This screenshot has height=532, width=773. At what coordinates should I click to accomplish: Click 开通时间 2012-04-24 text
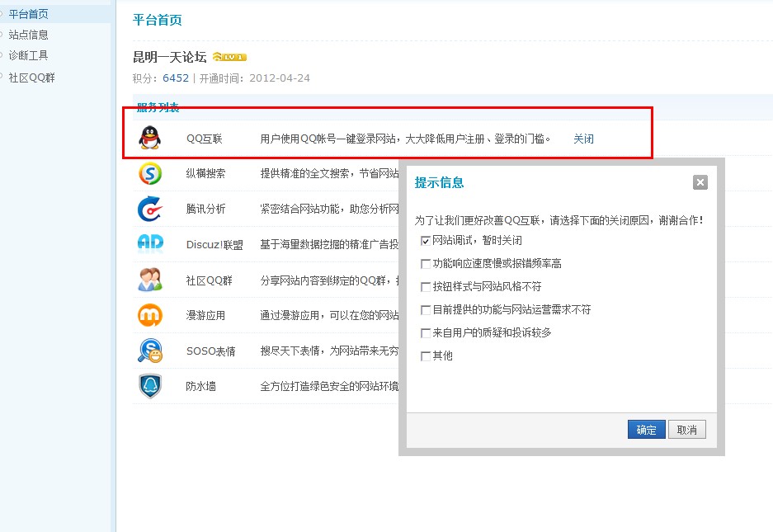coord(254,78)
